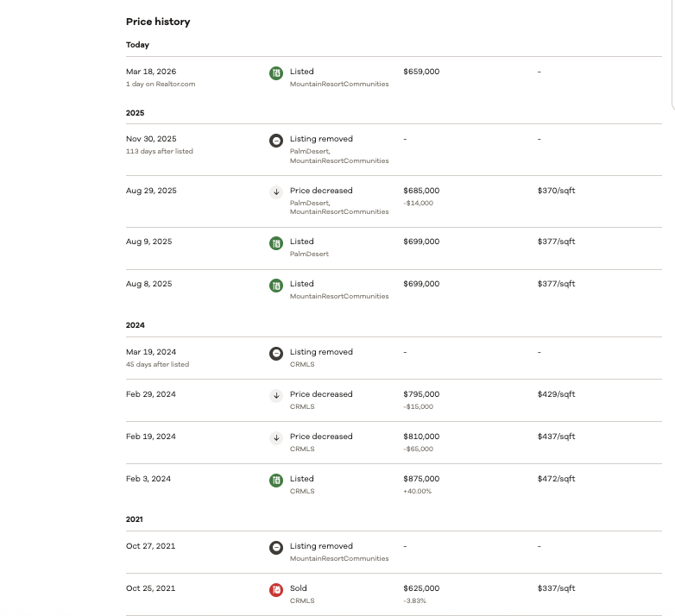Click the 2024 year section heading
Viewport: 675px width, 616px height.
[136, 325]
